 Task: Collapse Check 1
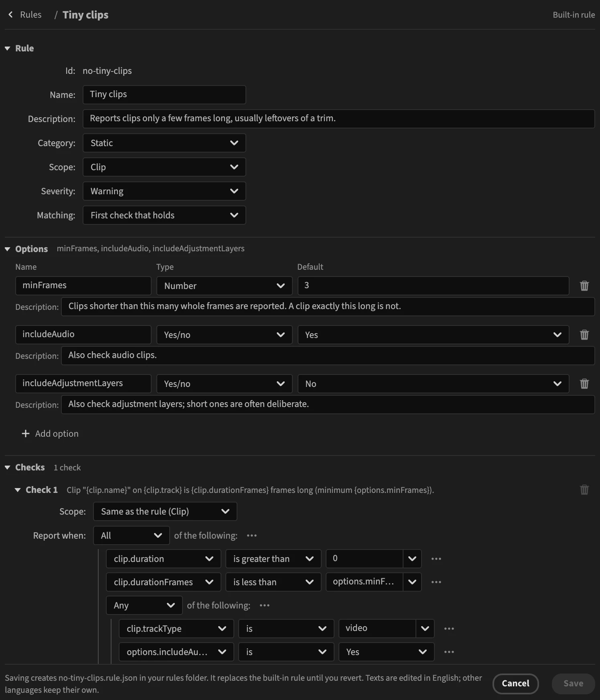coord(18,490)
